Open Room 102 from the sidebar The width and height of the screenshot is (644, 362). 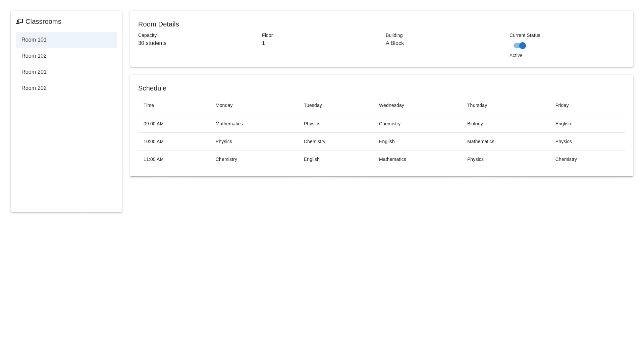tap(66, 56)
